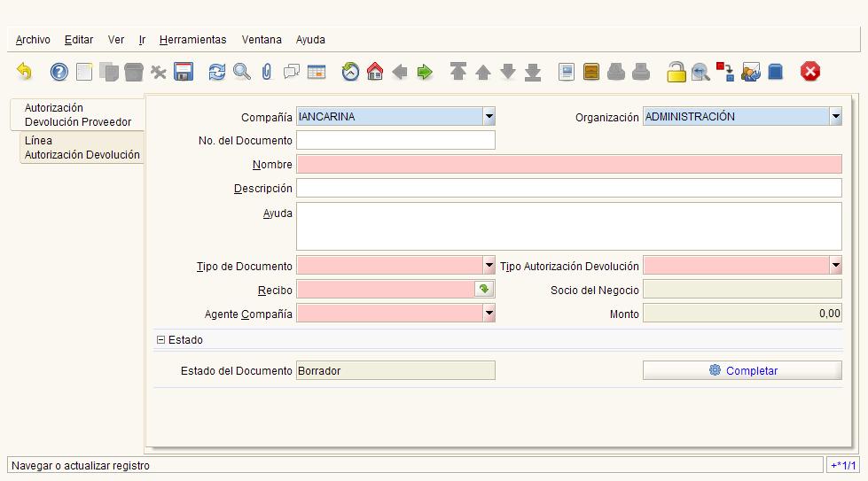Click the green Next arrow icon
The width and height of the screenshot is (868, 481).
point(425,72)
